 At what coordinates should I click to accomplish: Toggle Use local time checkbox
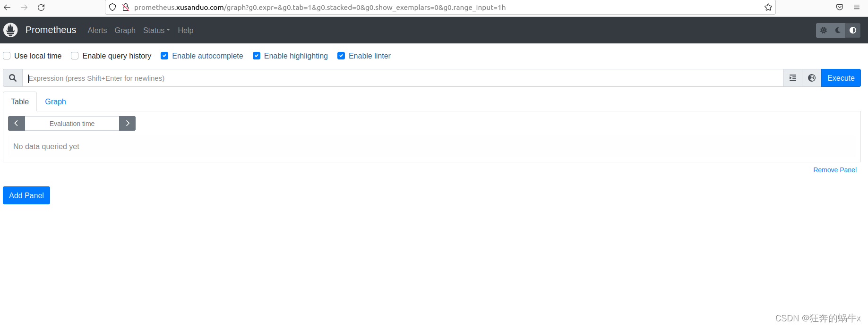[7, 56]
